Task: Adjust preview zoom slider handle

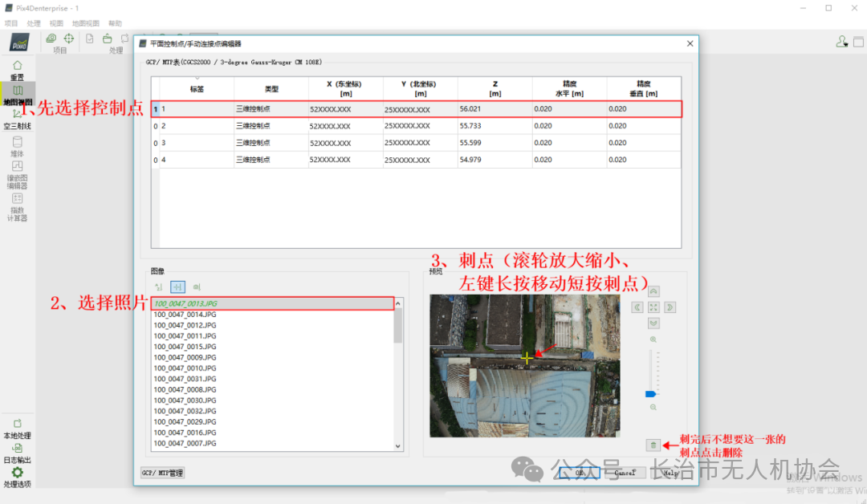Action: pyautogui.click(x=651, y=394)
